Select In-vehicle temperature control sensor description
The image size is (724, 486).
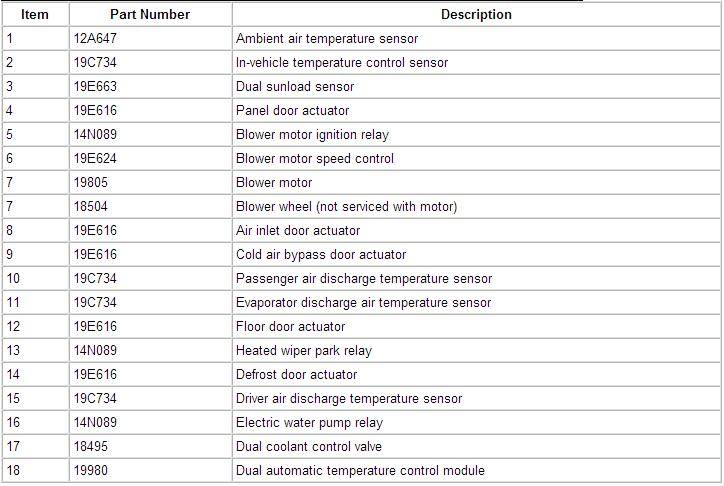(x=342, y=63)
